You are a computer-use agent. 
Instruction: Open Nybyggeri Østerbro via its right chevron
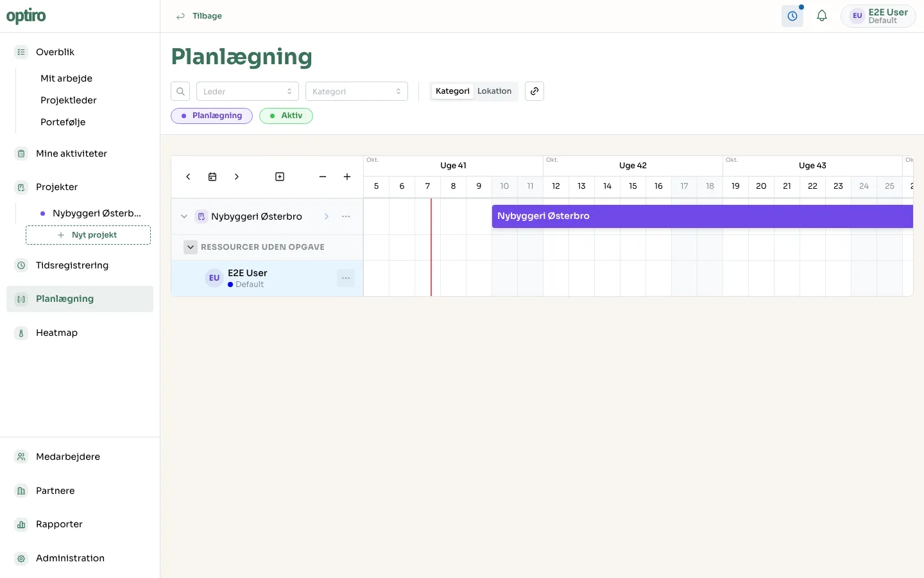click(327, 216)
